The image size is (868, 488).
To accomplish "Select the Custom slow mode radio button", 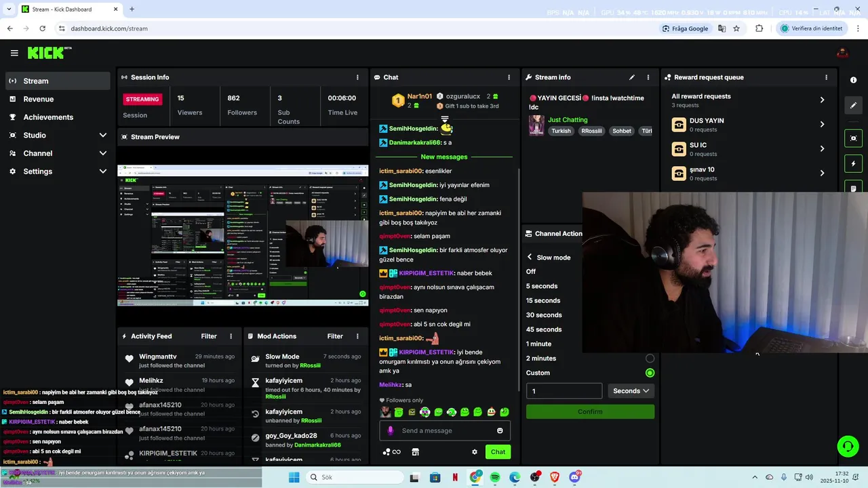I will pyautogui.click(x=650, y=373).
